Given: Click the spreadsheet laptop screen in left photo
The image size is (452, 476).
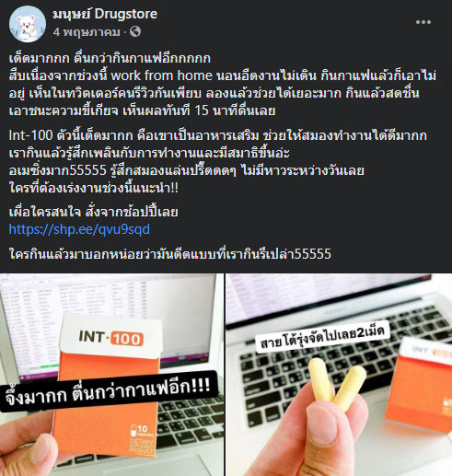Looking at the screenshot, I should (x=108, y=319).
